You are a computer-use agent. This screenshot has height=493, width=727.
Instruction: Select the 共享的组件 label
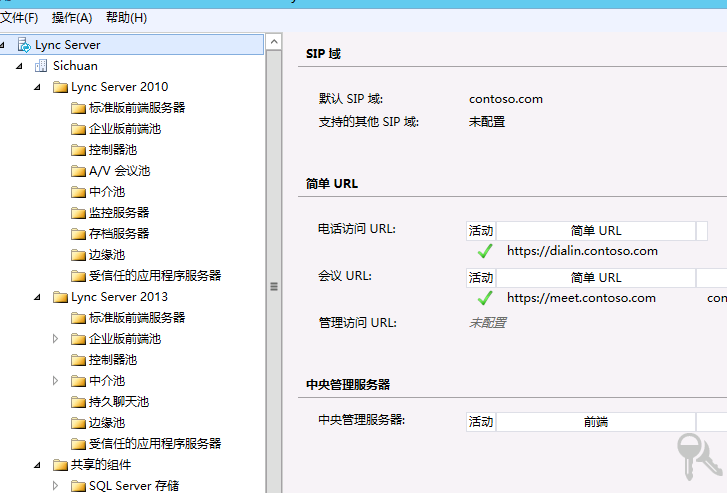coord(101,465)
